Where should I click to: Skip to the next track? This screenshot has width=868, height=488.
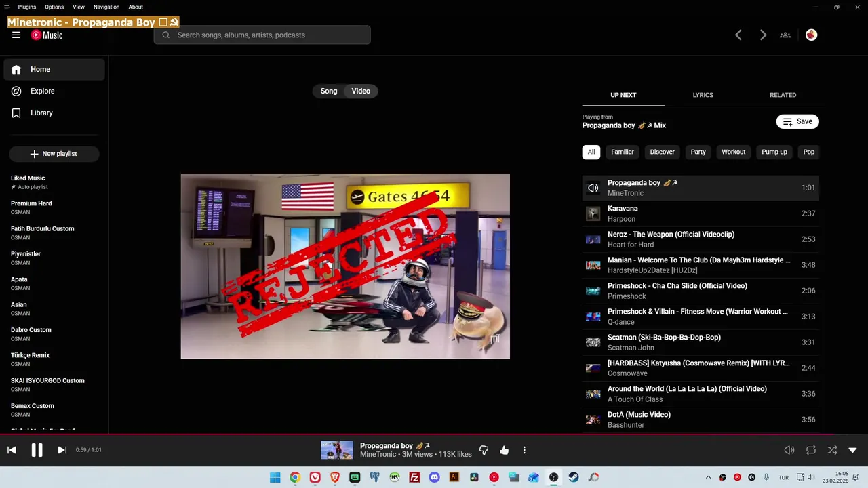(x=62, y=450)
